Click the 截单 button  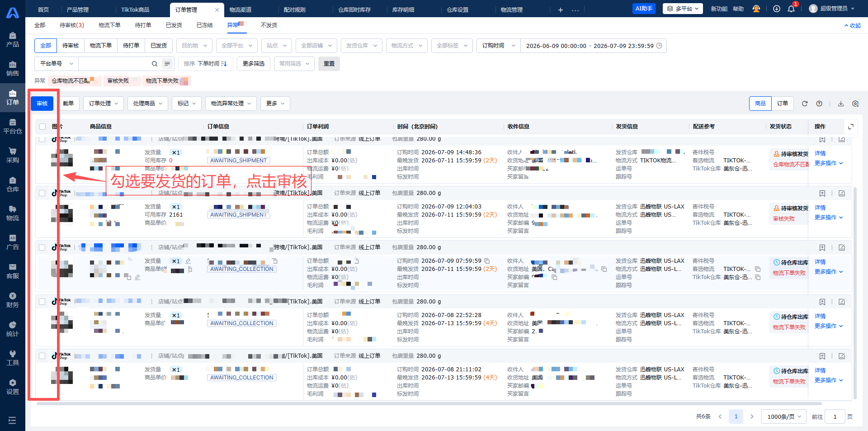pyautogui.click(x=68, y=104)
